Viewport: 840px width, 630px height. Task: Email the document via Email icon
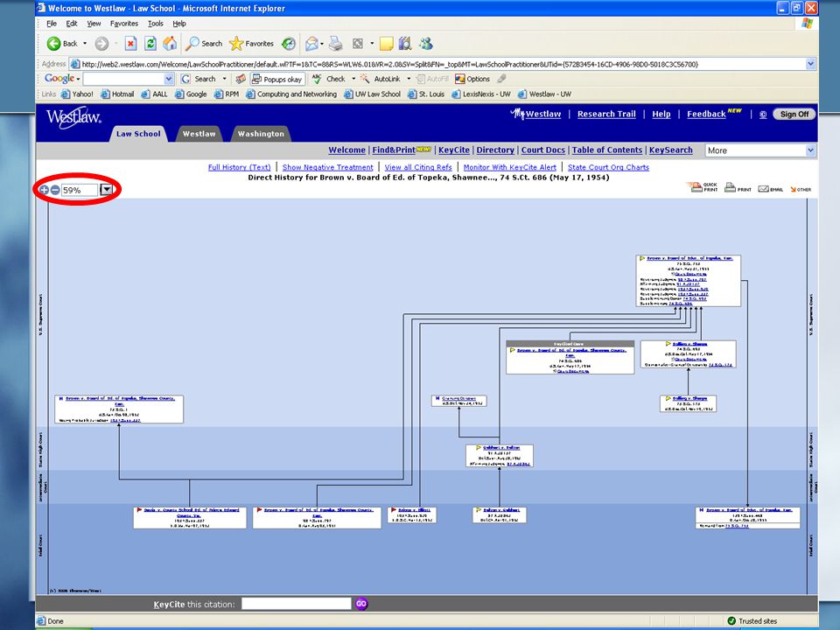click(770, 189)
